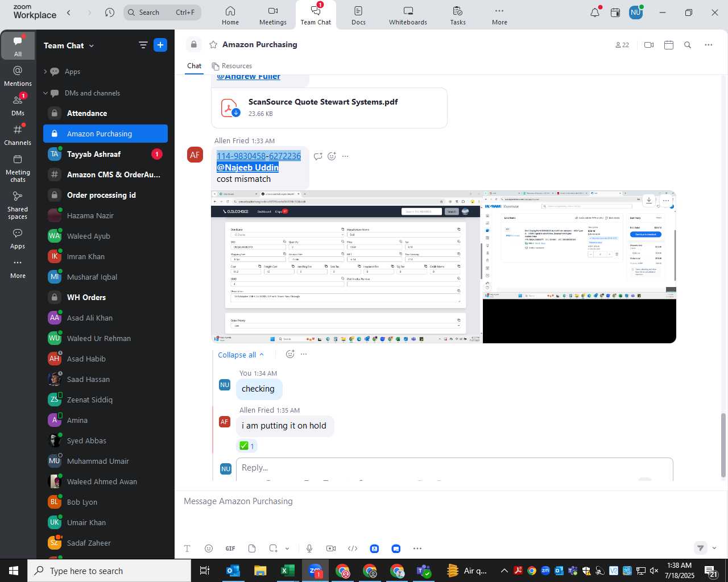The height and width of the screenshot is (582, 728).
Task: Open the text formatting tool
Action: coord(187,548)
